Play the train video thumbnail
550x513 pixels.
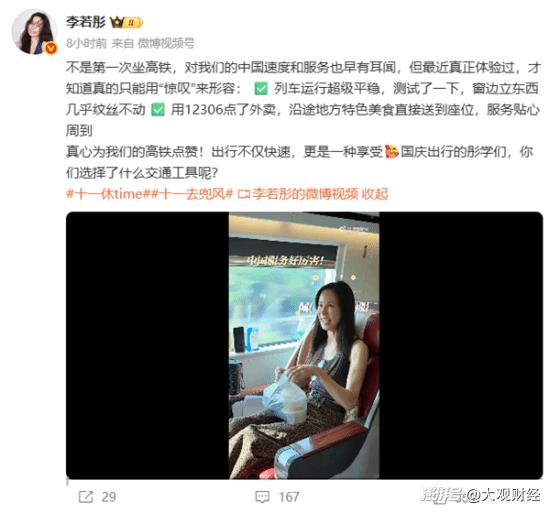(304, 345)
